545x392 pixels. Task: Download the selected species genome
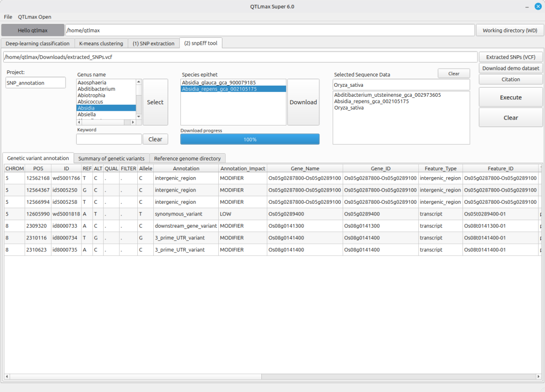(x=303, y=102)
